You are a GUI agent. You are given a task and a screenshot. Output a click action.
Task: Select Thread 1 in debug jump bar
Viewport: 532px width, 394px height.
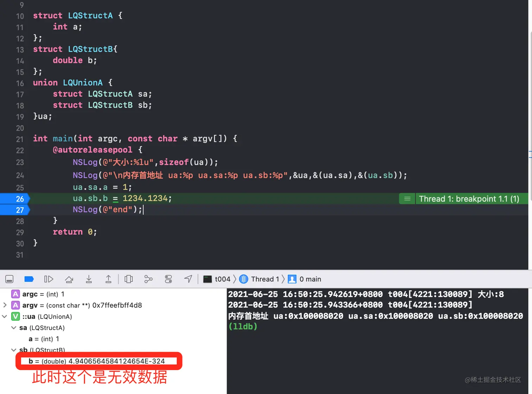click(x=259, y=279)
